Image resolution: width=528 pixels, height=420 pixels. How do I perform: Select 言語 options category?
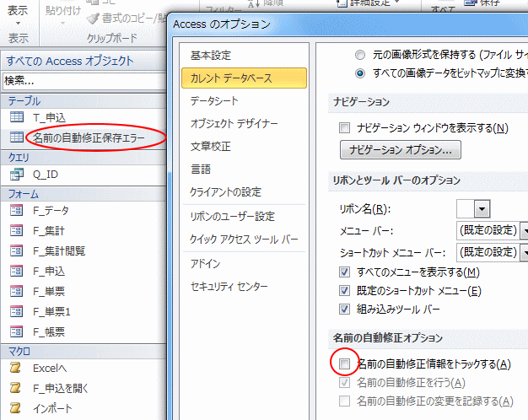pyautogui.click(x=244, y=169)
